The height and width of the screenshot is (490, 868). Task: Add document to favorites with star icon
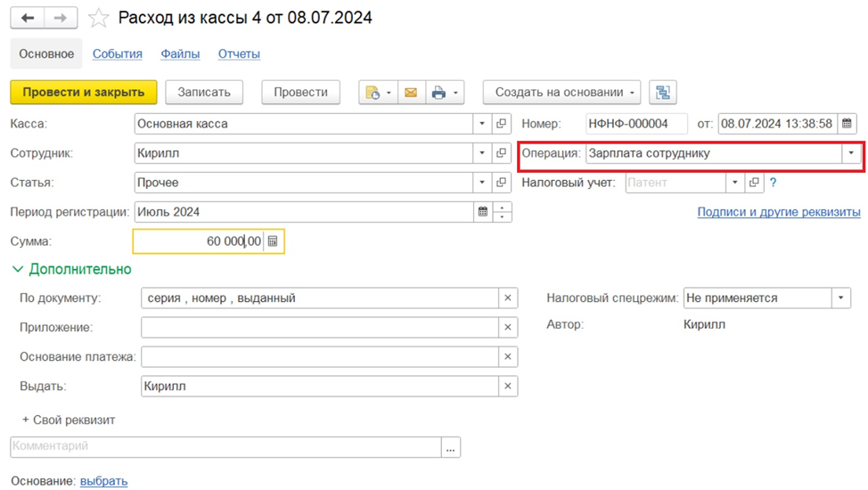pyautogui.click(x=99, y=19)
